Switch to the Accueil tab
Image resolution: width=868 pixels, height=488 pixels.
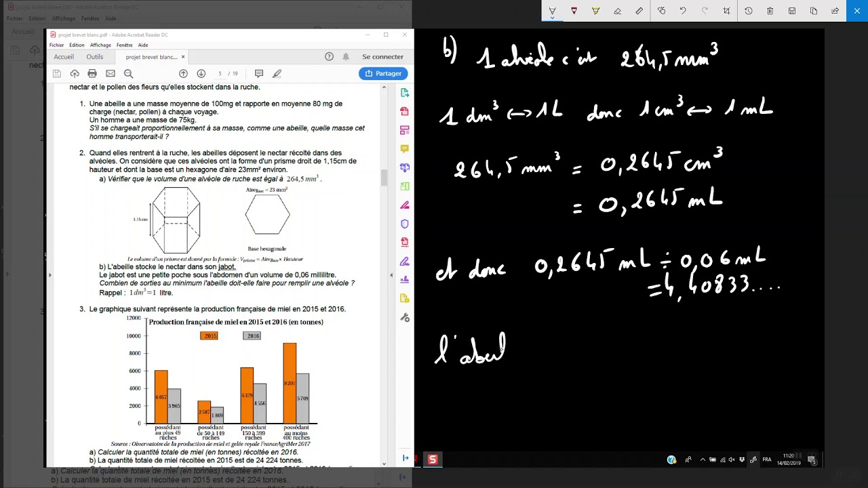pyautogui.click(x=64, y=57)
